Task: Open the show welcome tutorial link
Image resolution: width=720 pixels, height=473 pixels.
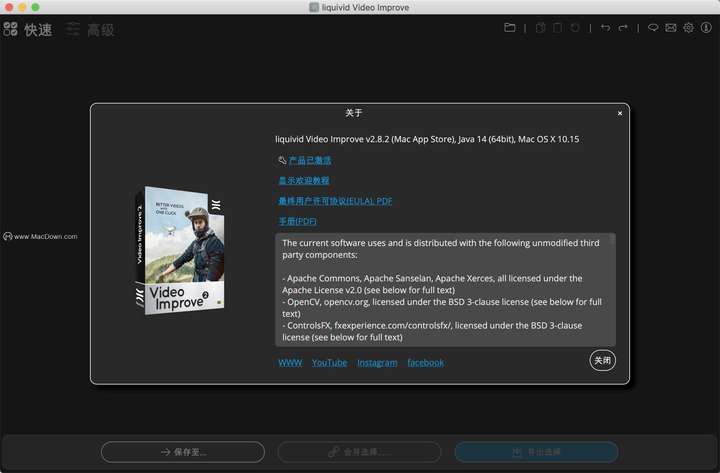Action: pos(304,180)
